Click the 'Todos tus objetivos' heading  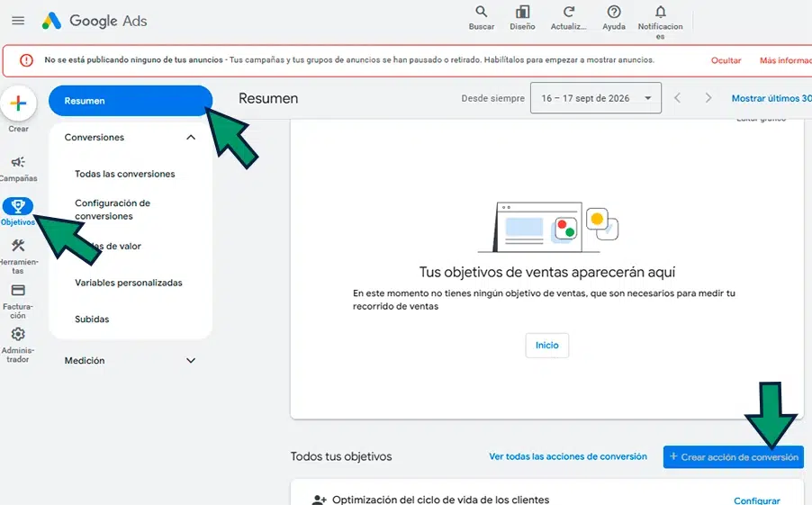point(341,456)
